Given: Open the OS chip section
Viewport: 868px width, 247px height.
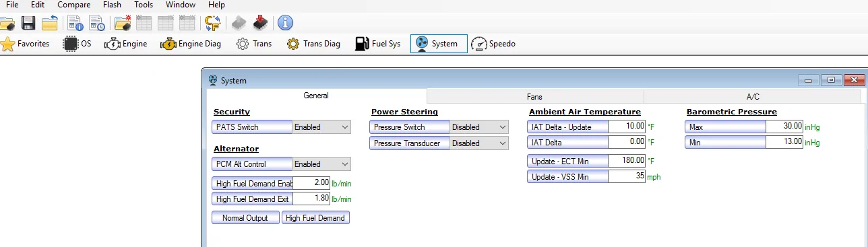Looking at the screenshot, I should tap(77, 44).
